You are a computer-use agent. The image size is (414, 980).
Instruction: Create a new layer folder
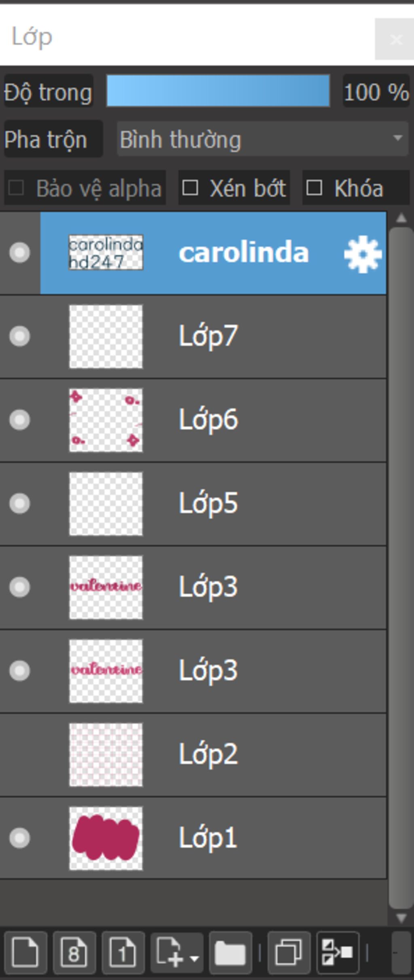pyautogui.click(x=230, y=953)
